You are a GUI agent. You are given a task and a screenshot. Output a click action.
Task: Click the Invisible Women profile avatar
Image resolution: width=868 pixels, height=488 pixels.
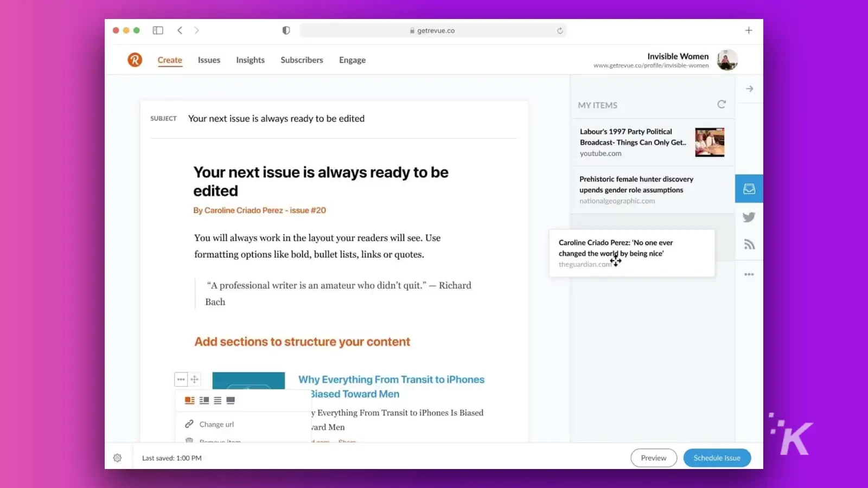(727, 60)
